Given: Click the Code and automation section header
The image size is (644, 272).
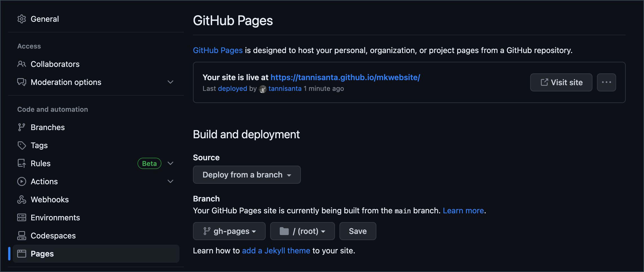Looking at the screenshot, I should point(53,109).
